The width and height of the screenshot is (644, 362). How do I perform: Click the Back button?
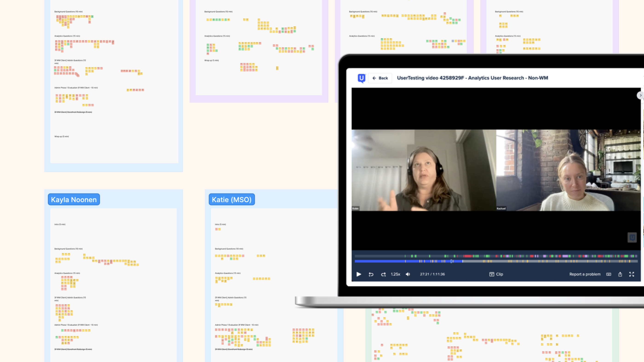pos(380,78)
